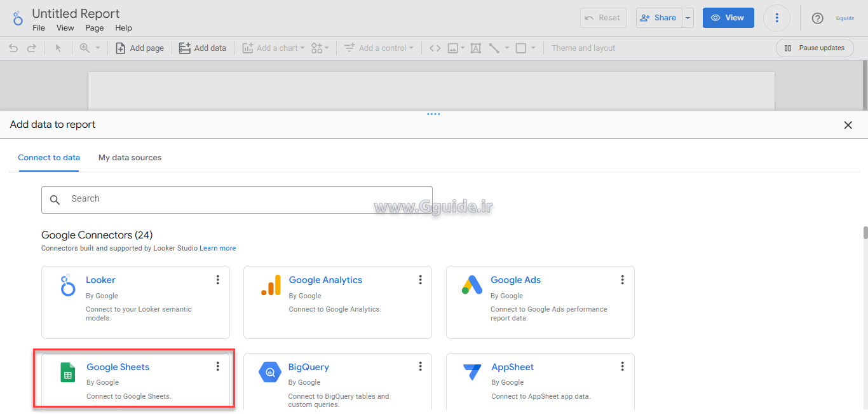This screenshot has width=868, height=414.
Task: Select the selection mode pointer tool
Action: coord(58,48)
